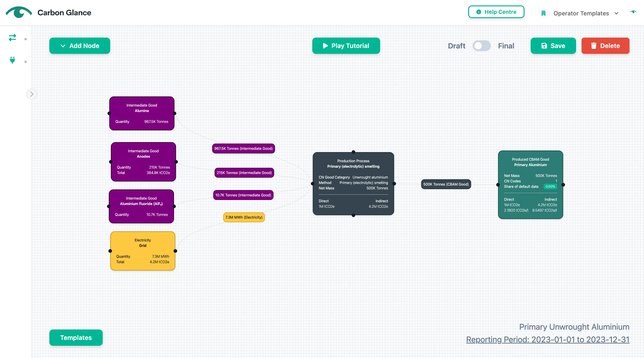Click the Electricity Grid right connector handle
The width and height of the screenshot is (644, 358).
175,251
